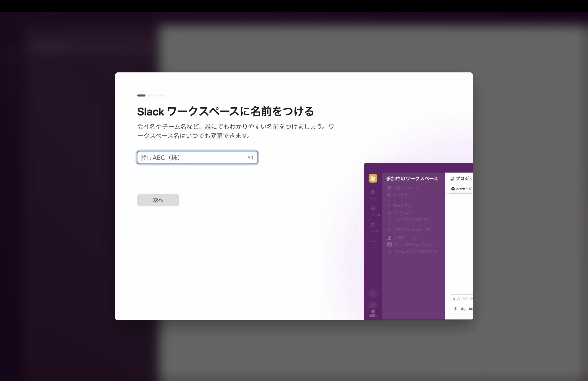This screenshot has height=381, width=588.
Task: Click the 50 character counter in the name field
Action: click(250, 158)
